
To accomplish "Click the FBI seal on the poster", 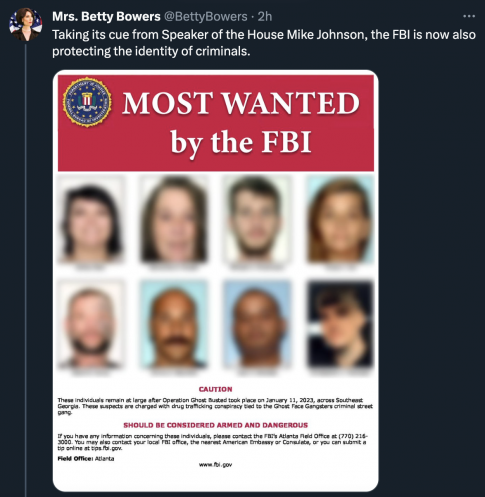I will coord(87,102).
